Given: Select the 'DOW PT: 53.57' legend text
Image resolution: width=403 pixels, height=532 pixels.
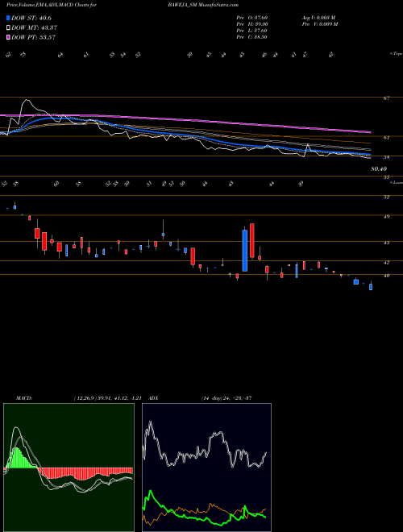Looking at the screenshot, I should pos(33,37).
